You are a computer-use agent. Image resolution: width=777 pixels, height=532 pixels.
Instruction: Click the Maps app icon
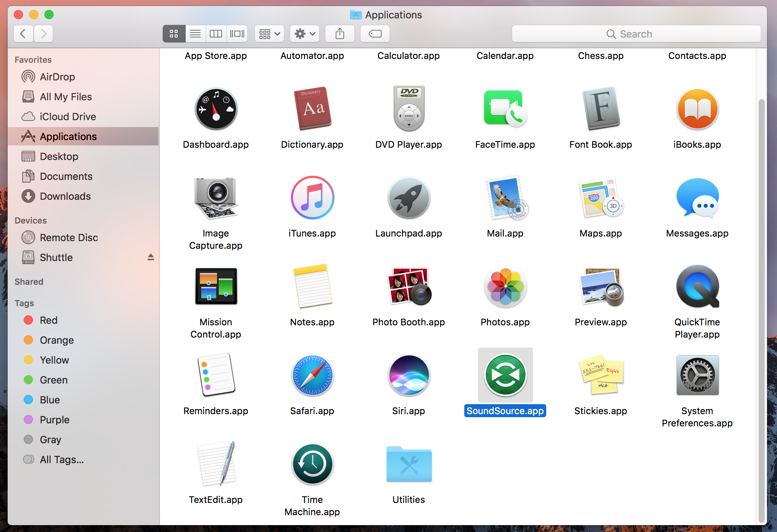pyautogui.click(x=602, y=198)
